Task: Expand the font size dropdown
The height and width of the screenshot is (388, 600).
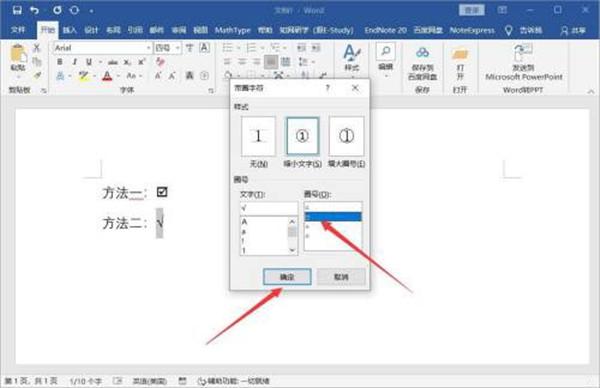Action: click(x=178, y=48)
